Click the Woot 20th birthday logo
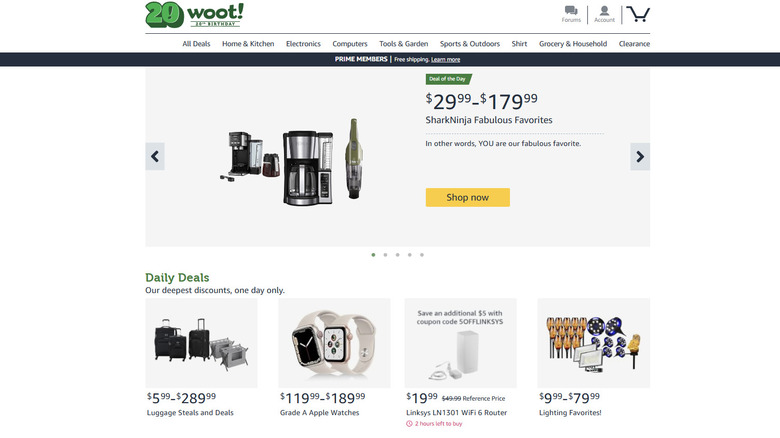Viewport: 780px width, 438px height. point(195,14)
